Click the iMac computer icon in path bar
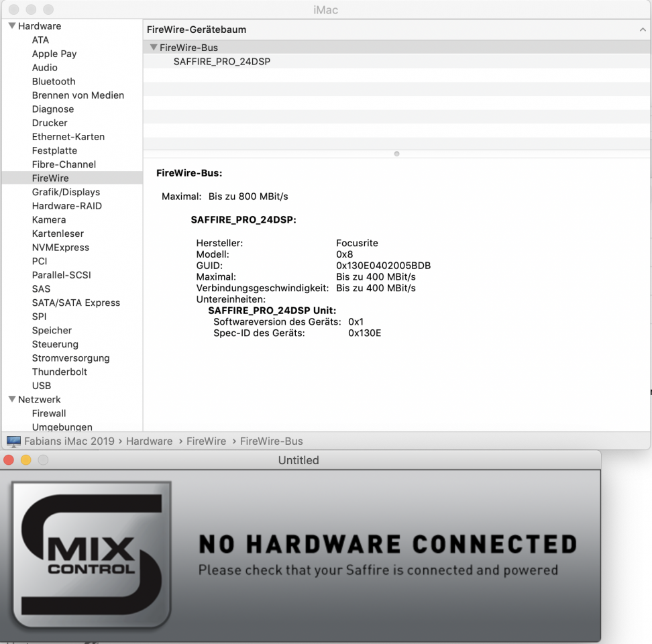The height and width of the screenshot is (644, 652). pyautogui.click(x=13, y=441)
